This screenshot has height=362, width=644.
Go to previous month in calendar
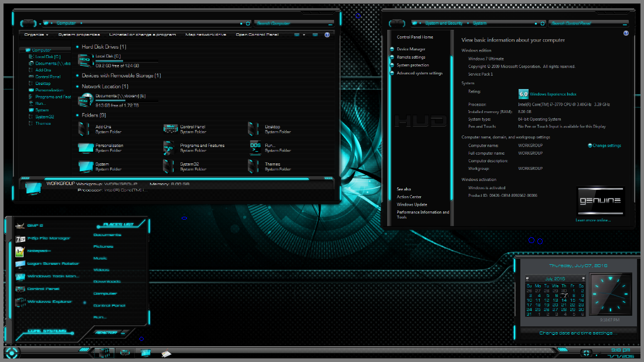(527, 278)
